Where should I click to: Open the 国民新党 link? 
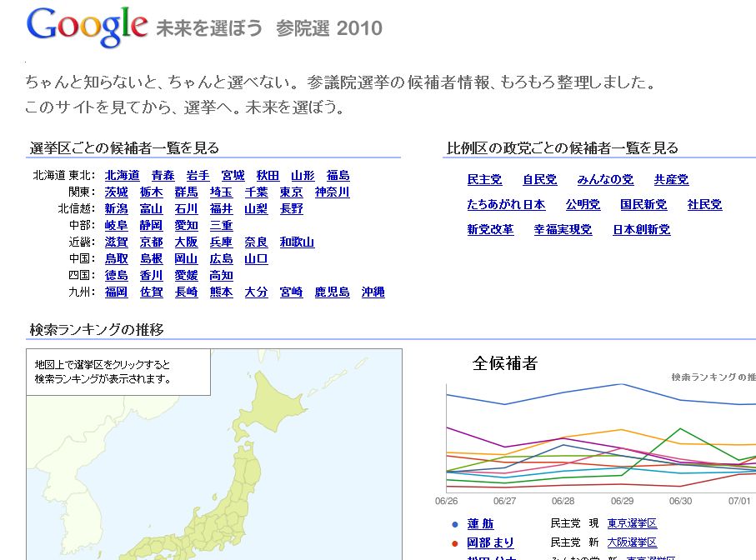[x=643, y=205]
